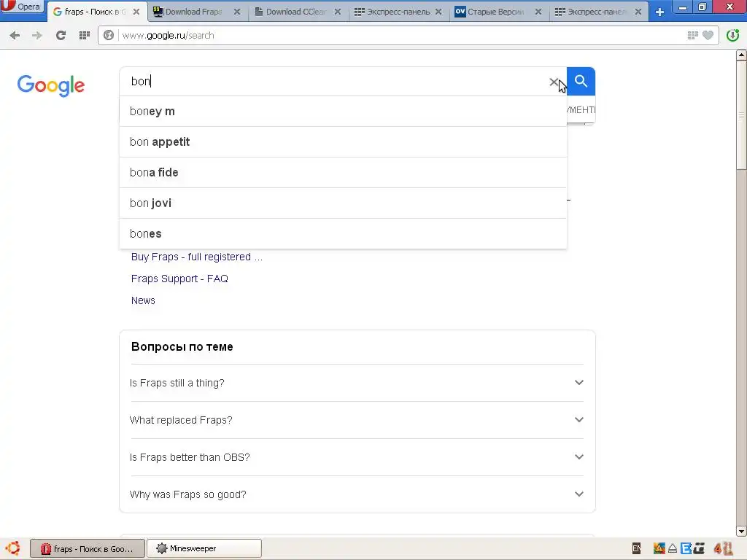Open the Opera main menu button
Viewport: 747px width, 560px height.
pyautogui.click(x=21, y=7)
